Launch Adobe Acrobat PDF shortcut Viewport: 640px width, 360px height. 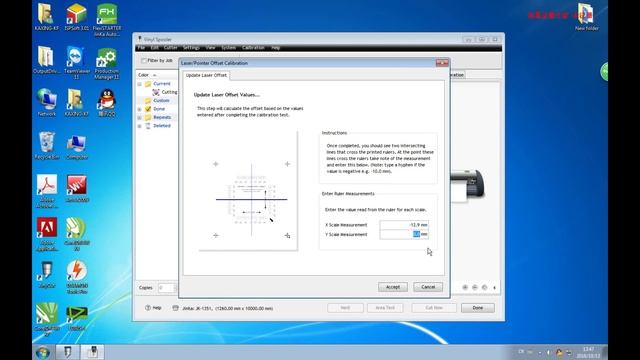pyautogui.click(x=47, y=191)
